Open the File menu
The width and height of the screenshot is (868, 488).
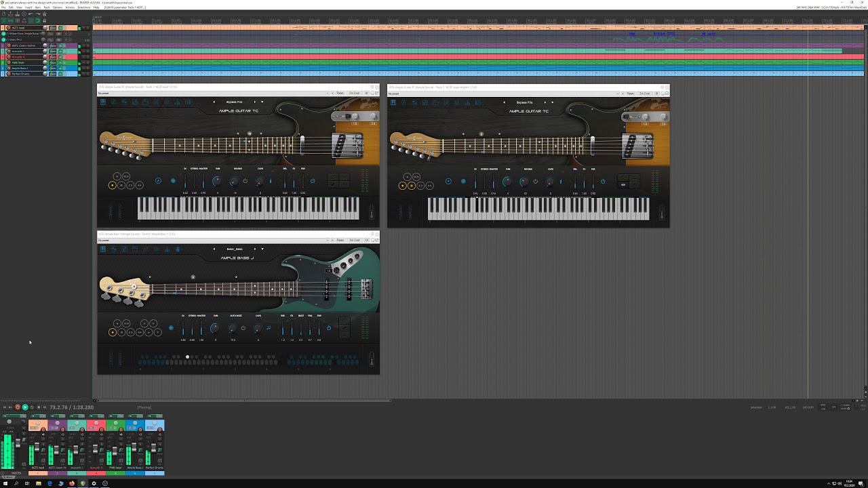pos(3,7)
